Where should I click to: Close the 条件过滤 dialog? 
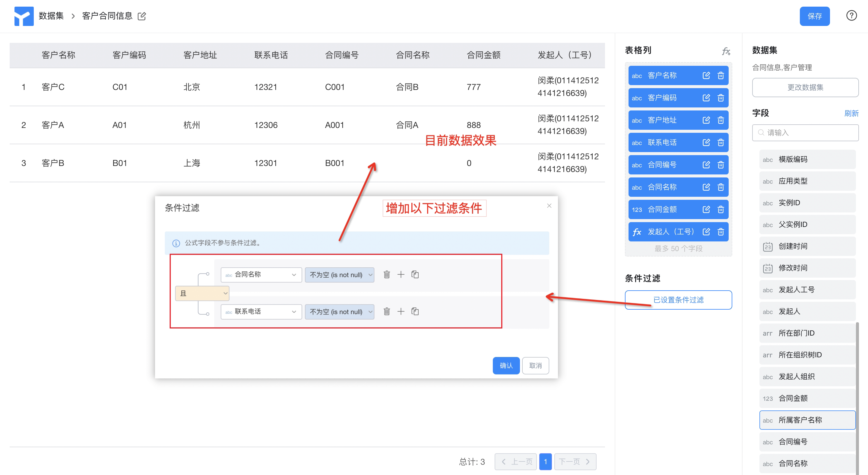549,206
